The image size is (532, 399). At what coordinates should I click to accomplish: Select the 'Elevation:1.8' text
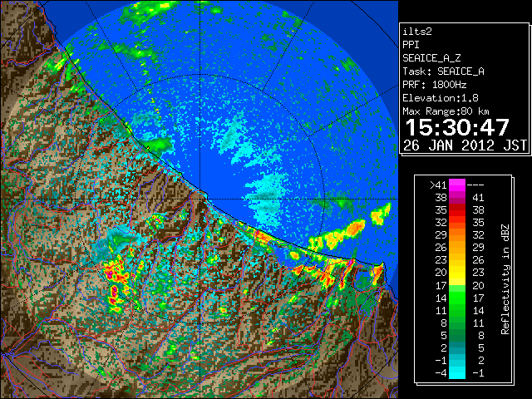(441, 98)
